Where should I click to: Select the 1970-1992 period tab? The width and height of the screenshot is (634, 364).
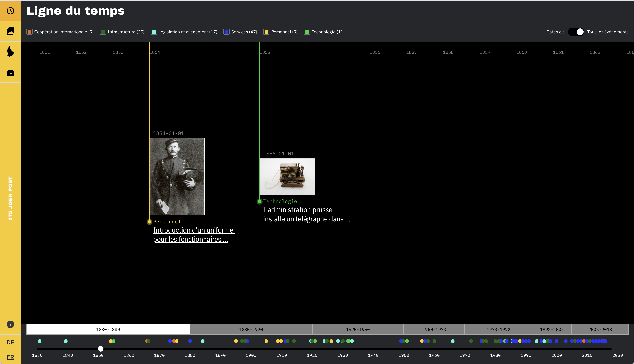tap(498, 330)
